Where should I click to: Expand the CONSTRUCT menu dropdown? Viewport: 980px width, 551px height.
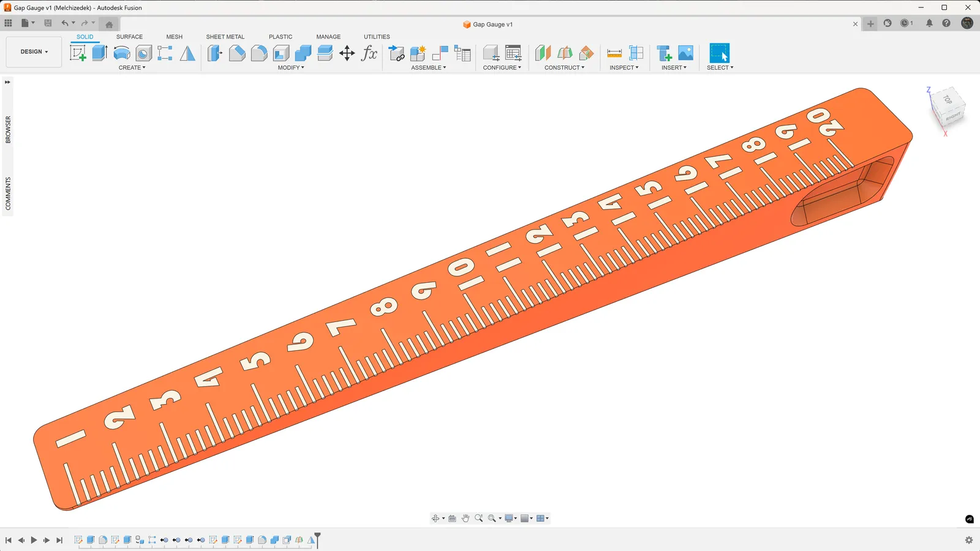(564, 68)
